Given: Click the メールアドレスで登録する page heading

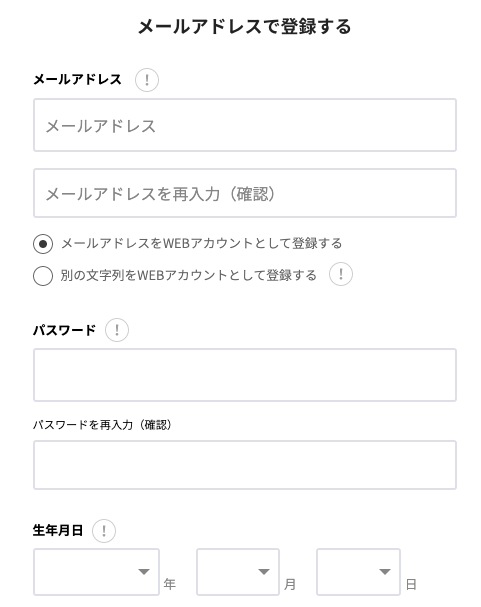Looking at the screenshot, I should tap(245, 27).
